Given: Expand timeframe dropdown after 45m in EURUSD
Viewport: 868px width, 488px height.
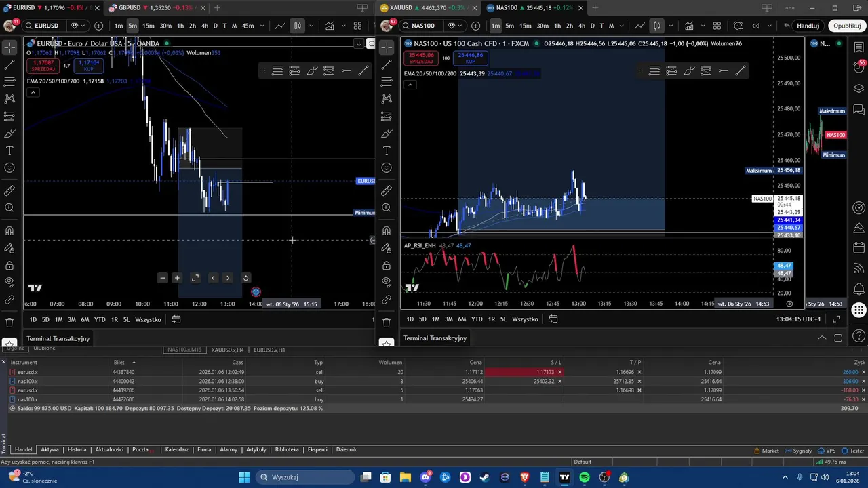Looking at the screenshot, I should 263,26.
